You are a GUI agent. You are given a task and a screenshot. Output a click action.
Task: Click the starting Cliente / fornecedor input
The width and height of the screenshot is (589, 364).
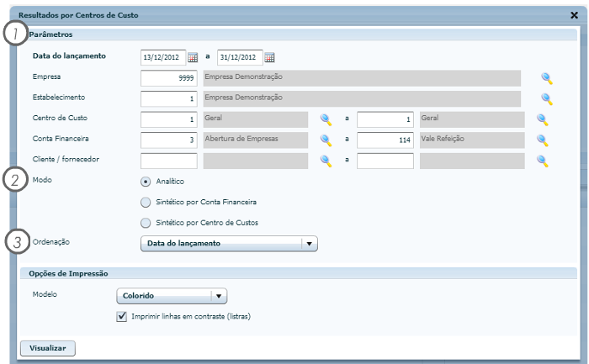coord(168,161)
